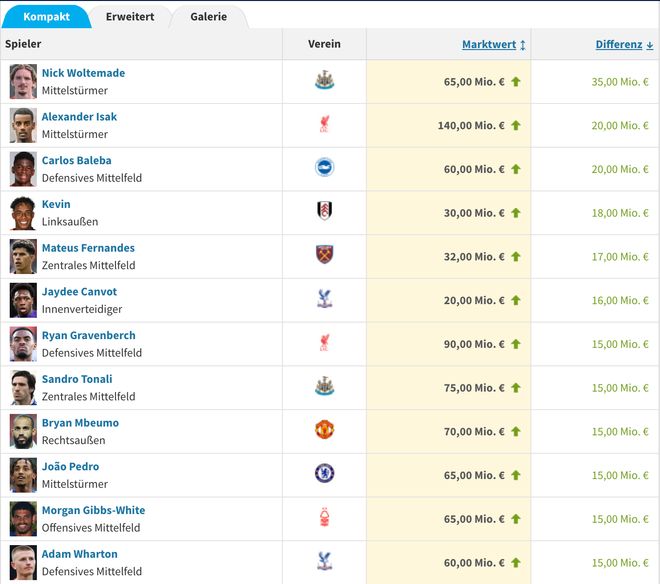The image size is (660, 584).
Task: Open Ryan Gravenberch's player profile link
Action: [88, 335]
